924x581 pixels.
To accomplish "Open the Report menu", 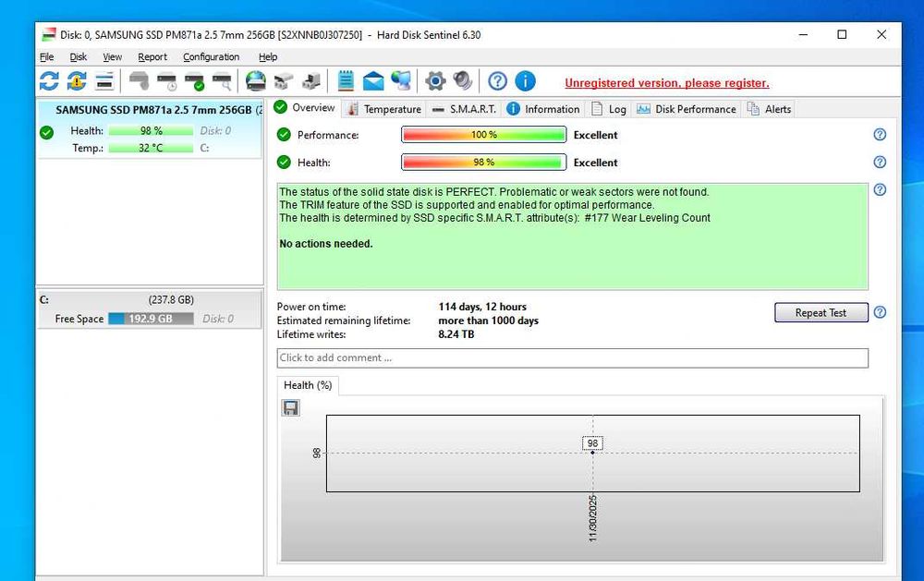I will click(152, 57).
